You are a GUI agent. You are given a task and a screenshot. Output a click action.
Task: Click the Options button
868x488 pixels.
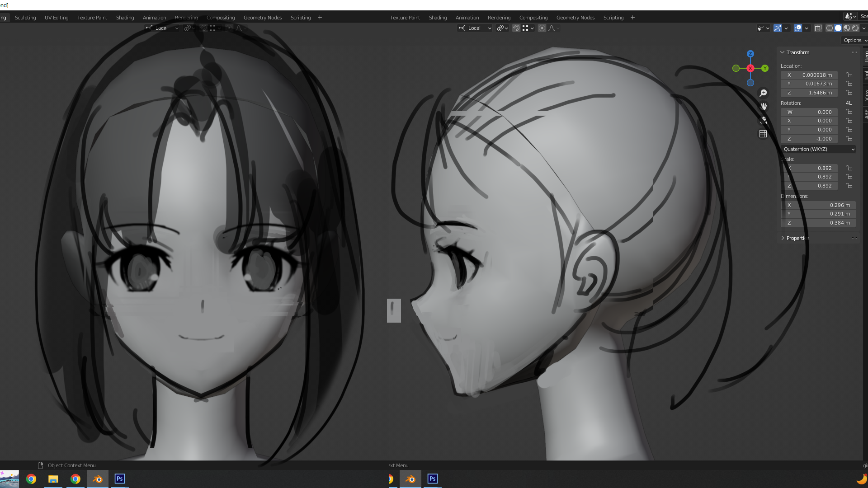pyautogui.click(x=853, y=40)
